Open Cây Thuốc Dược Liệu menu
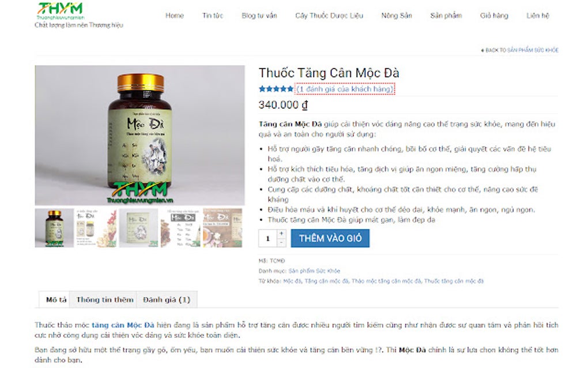This screenshot has width=588, height=368. 329,16
